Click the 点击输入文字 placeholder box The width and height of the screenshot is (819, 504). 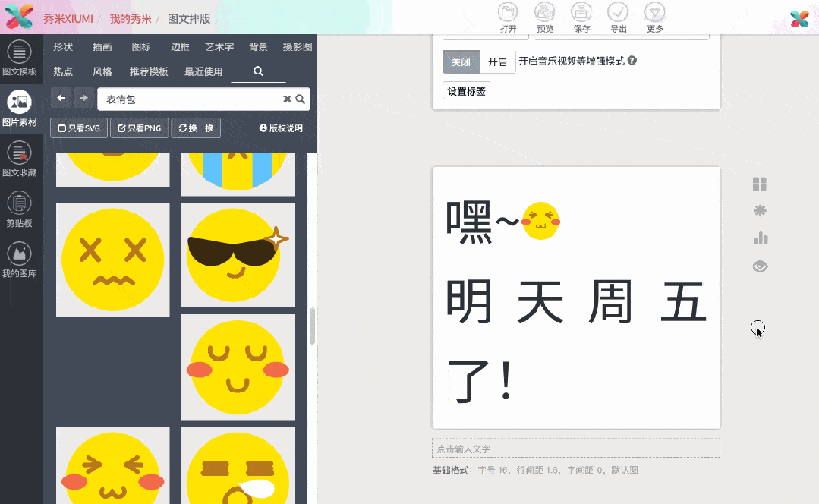[575, 448]
